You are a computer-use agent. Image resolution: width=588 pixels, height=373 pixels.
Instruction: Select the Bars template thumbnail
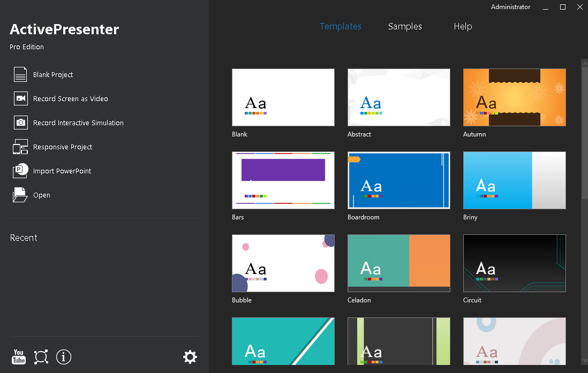(x=283, y=180)
